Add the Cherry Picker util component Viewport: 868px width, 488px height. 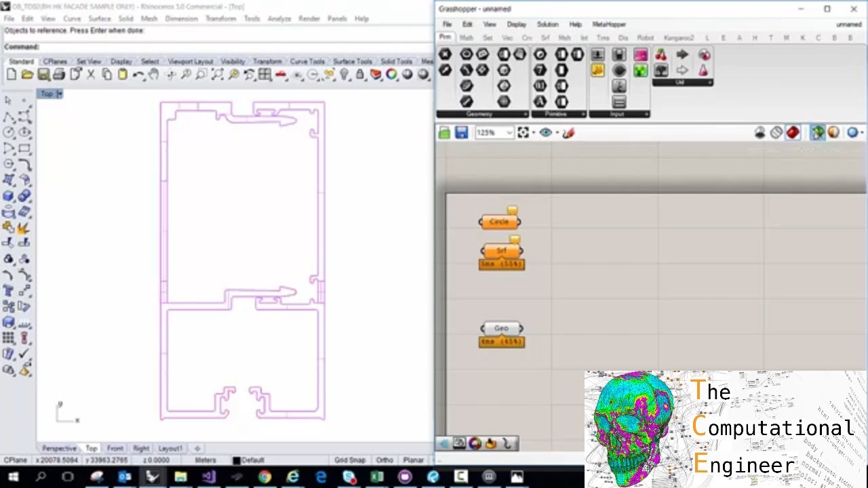pos(660,55)
